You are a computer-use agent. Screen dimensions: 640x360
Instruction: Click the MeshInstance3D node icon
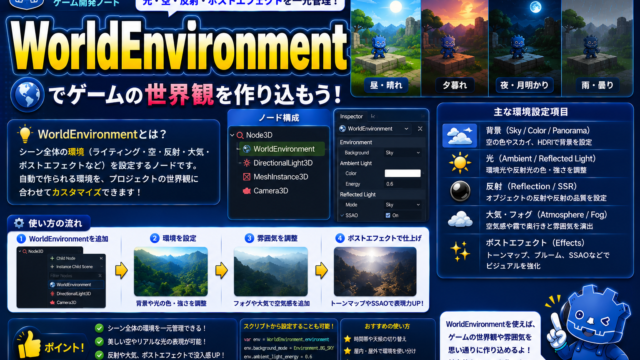(x=247, y=177)
